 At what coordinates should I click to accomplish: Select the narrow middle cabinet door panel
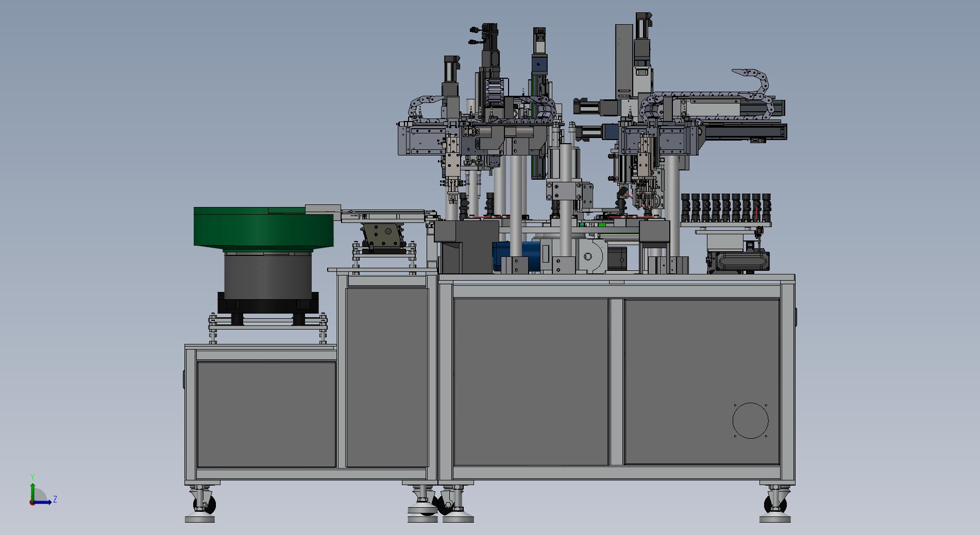coord(386,377)
